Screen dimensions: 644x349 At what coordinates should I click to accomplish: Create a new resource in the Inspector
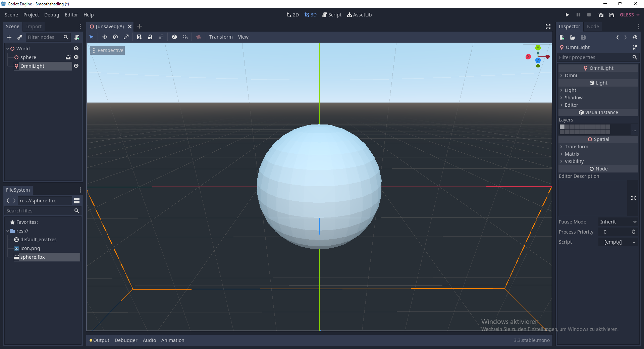561,37
